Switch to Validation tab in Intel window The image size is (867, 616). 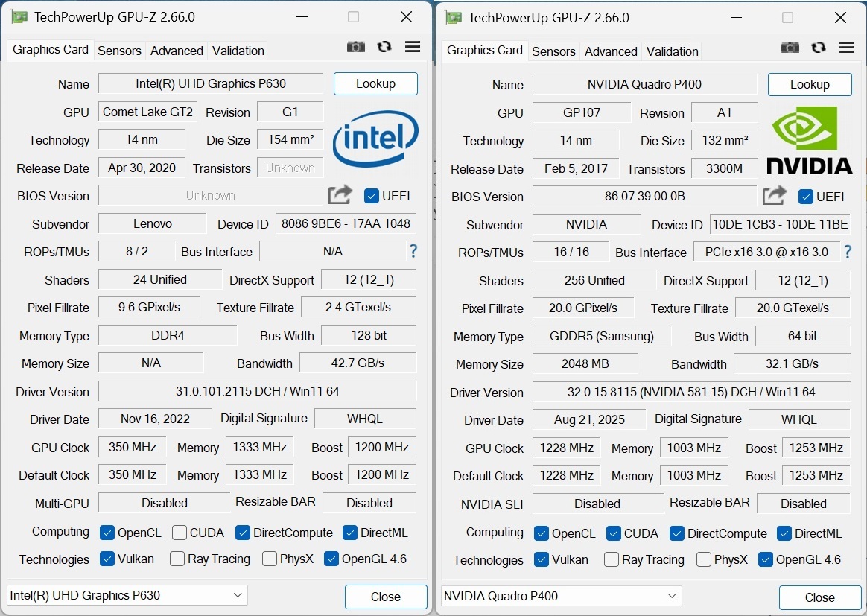[238, 51]
